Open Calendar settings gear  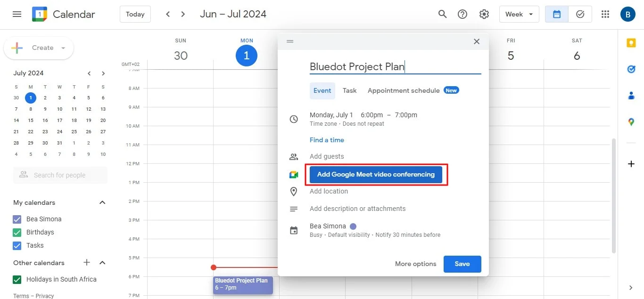(484, 14)
